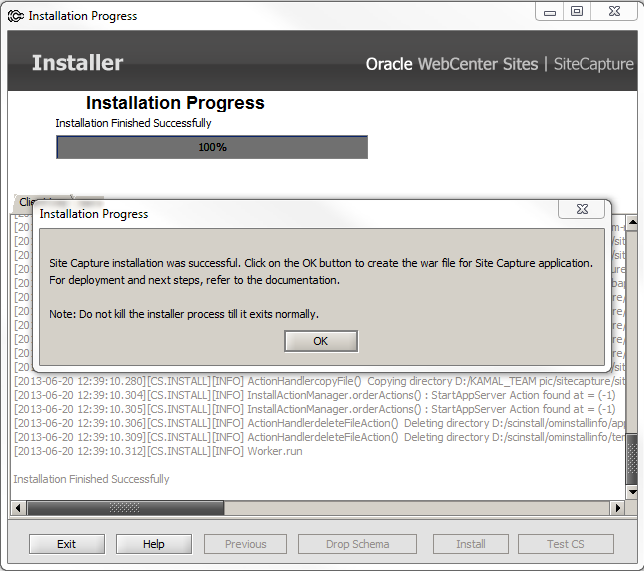
Task: Close the main installer window
Action: click(614, 12)
